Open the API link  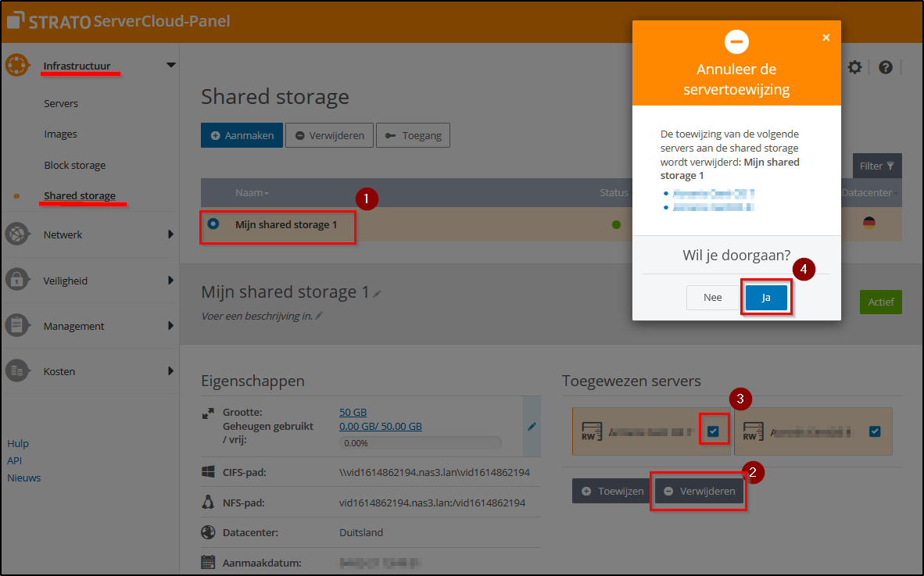point(14,460)
